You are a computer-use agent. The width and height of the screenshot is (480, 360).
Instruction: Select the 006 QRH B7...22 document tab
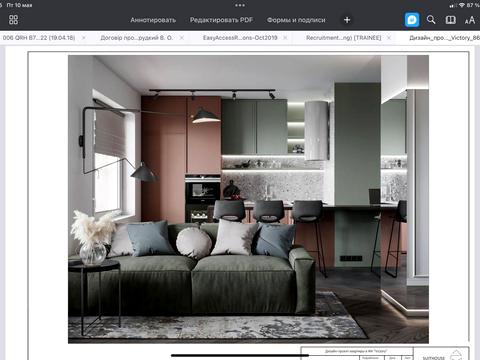coord(39,38)
